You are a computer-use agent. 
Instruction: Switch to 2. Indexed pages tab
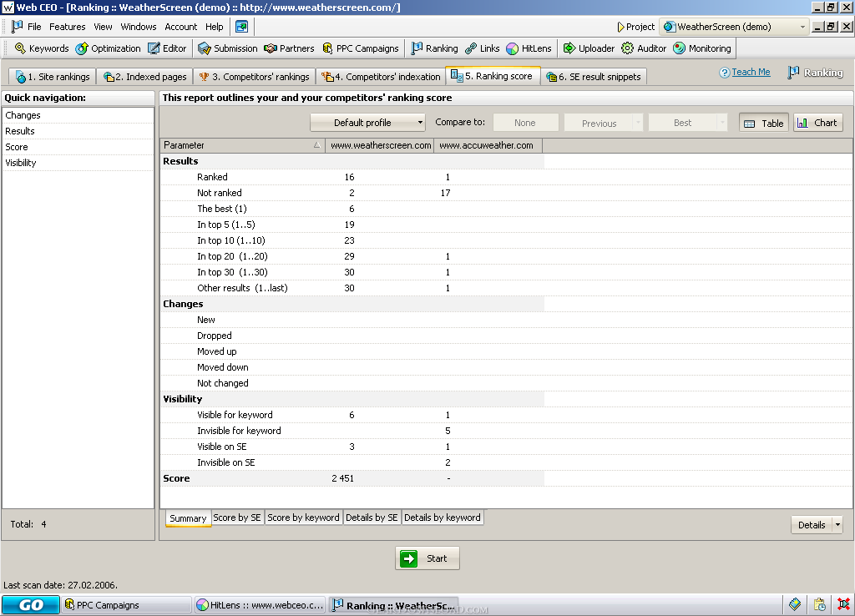coord(145,77)
